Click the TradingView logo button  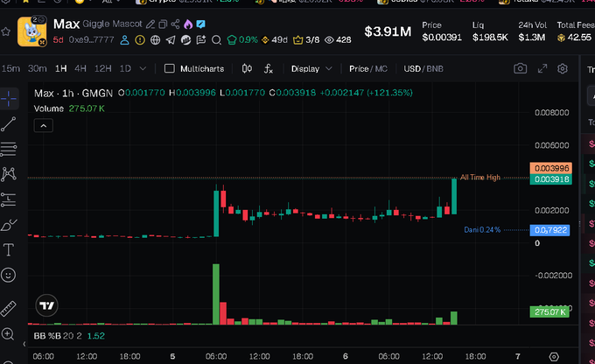coord(46,305)
